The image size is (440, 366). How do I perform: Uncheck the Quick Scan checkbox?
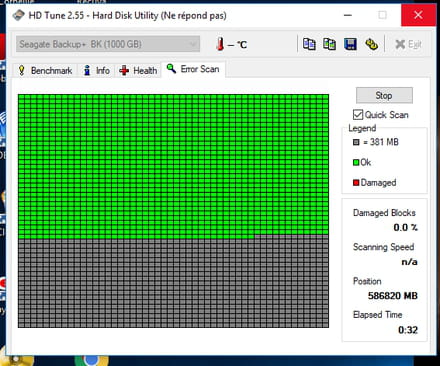point(358,115)
